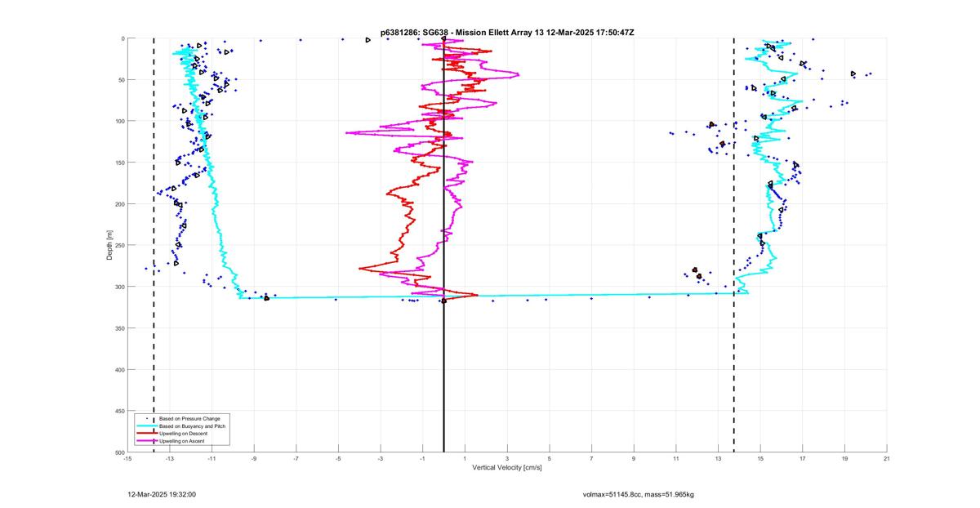
Task: Click x-axis tick label 15
Action: click(x=760, y=458)
